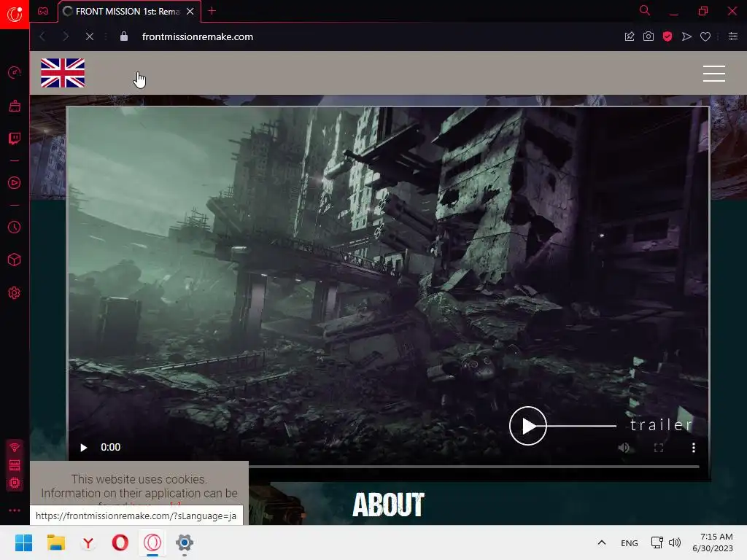Screen dimensions: 747x560
Task: Select the FRONT MISSION 1st Remake tab
Action: click(x=128, y=11)
